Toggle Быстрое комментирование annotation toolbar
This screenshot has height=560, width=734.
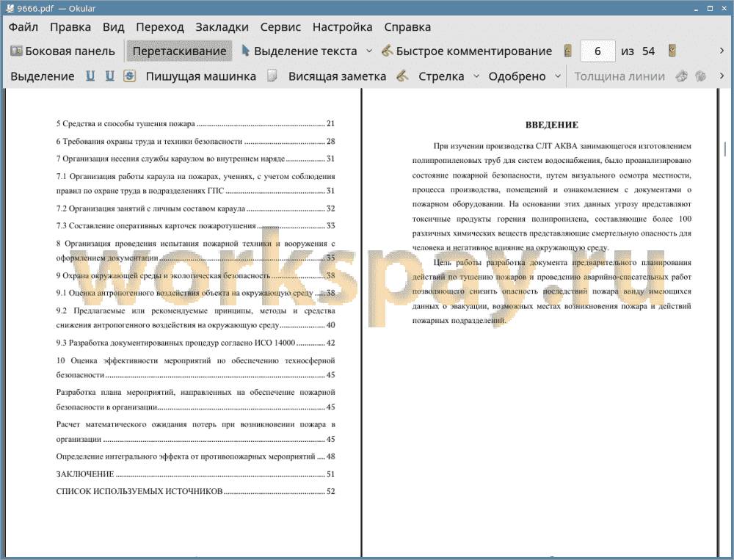tap(467, 51)
